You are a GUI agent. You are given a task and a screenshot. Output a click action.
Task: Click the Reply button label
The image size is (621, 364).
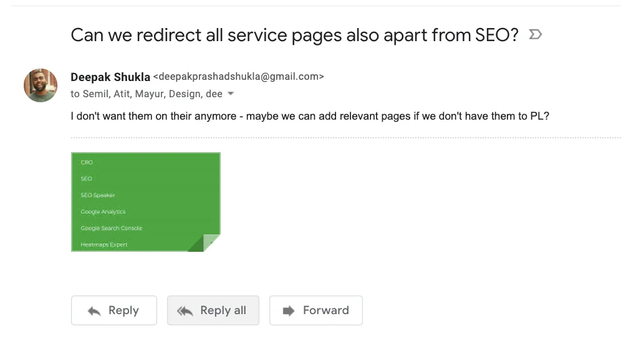click(x=123, y=310)
